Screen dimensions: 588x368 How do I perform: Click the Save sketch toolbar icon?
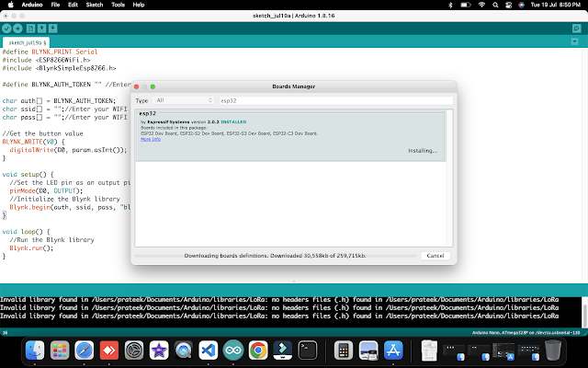pos(54,29)
